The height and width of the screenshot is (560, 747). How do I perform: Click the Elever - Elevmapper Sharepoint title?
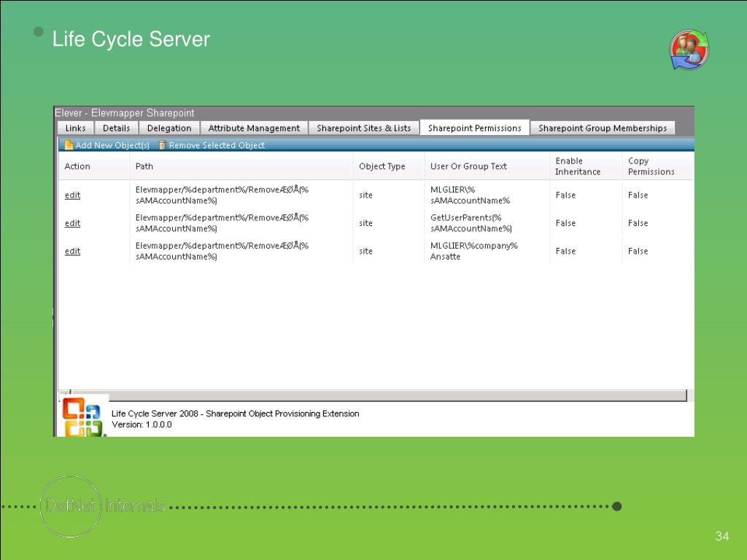point(124,113)
